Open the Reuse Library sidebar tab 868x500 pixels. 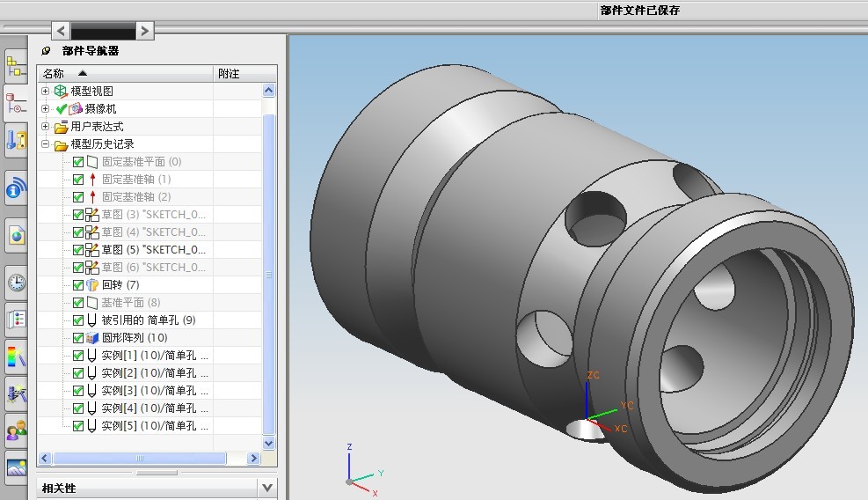[x=16, y=140]
